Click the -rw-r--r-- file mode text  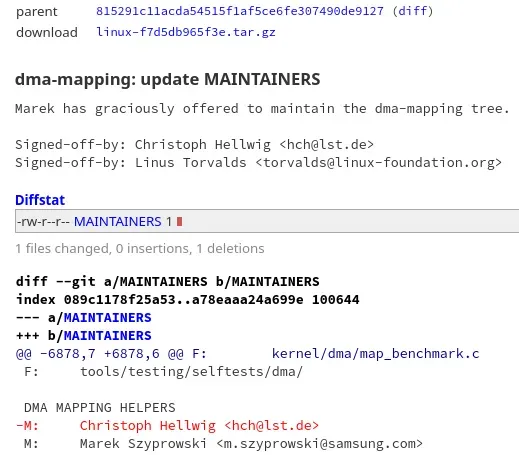pos(43,222)
